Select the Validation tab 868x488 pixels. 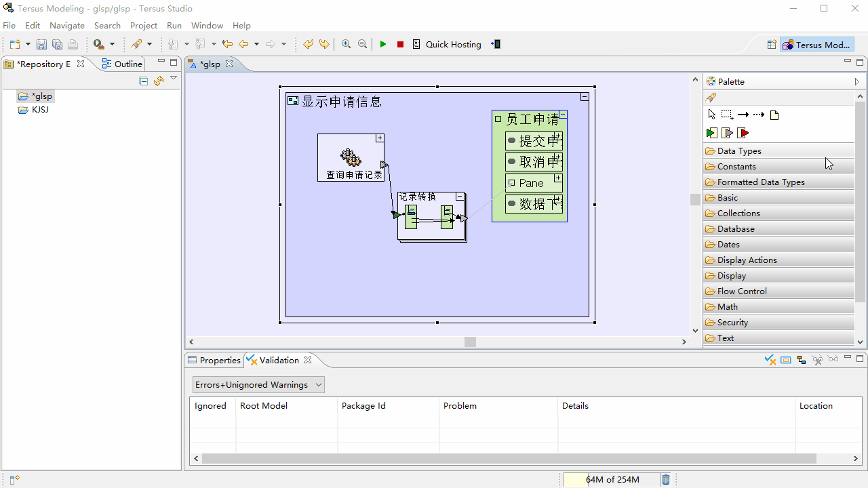(x=279, y=361)
